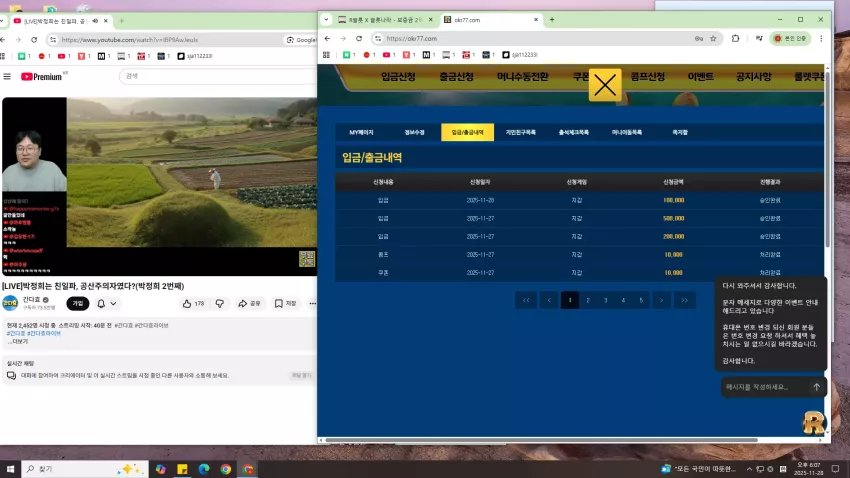The image size is (850, 478).
Task: Switch to the 출석체크목록 tab
Action: coord(574,132)
